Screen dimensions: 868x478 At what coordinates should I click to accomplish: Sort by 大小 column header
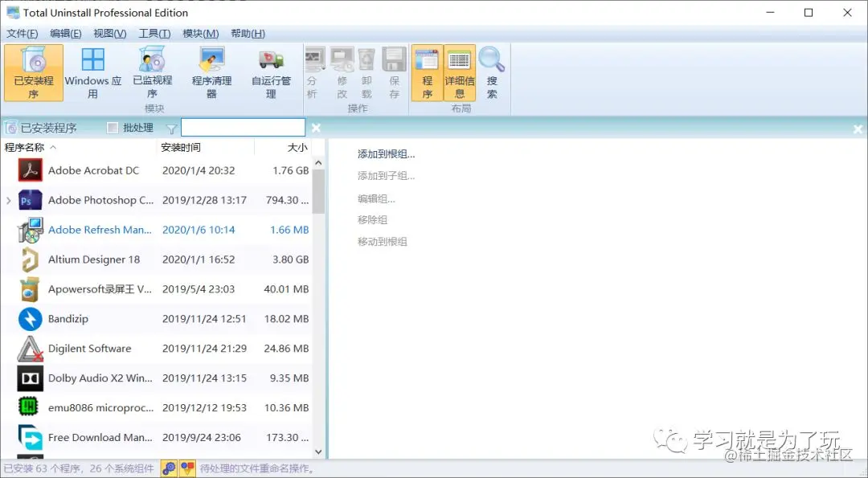(297, 147)
